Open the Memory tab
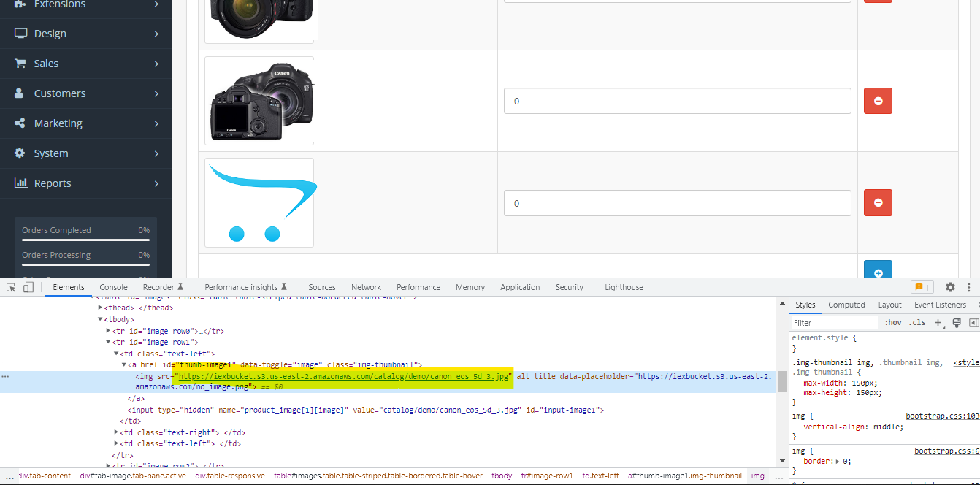Screen dimensions: 980x485 click(x=470, y=287)
